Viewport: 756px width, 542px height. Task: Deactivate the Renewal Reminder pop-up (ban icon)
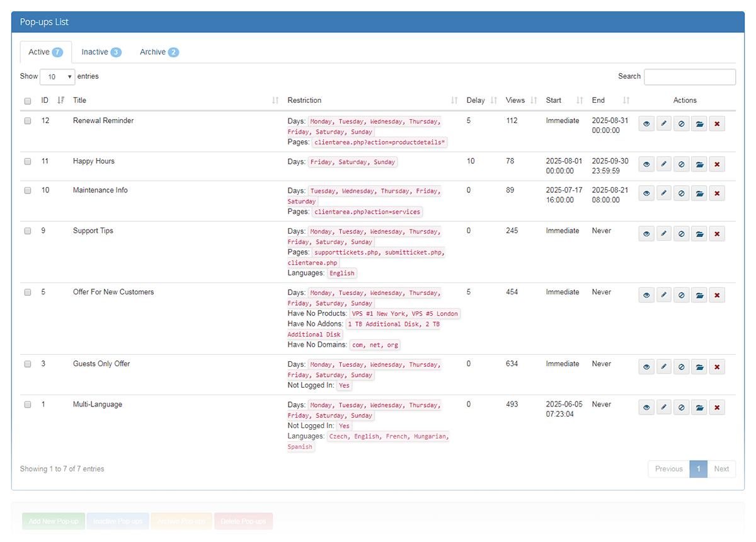[682, 124]
